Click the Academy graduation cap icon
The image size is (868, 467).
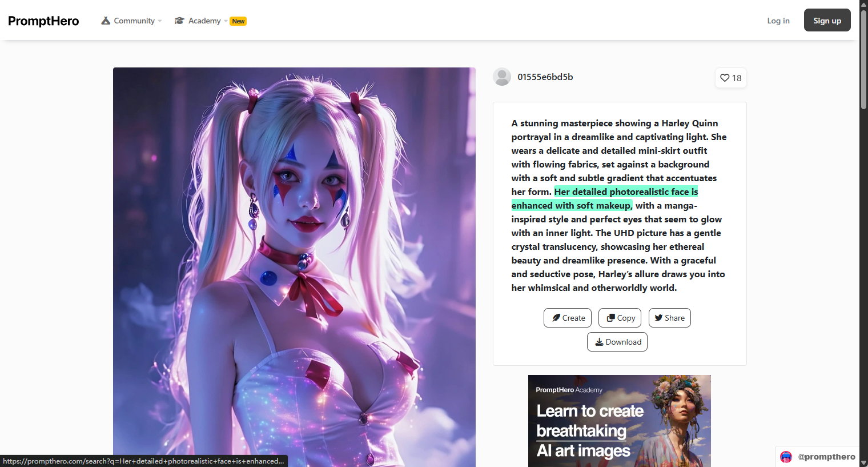click(179, 21)
